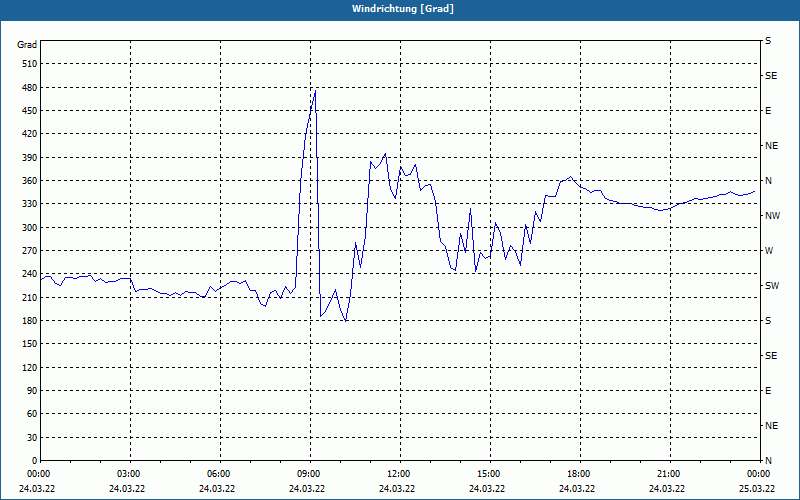
Task: Select the W compass label
Action: [x=769, y=251]
